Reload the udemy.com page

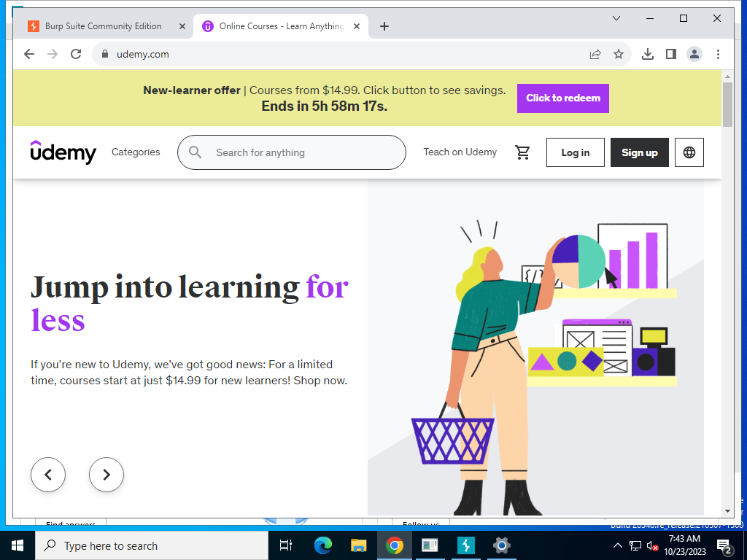[76, 54]
